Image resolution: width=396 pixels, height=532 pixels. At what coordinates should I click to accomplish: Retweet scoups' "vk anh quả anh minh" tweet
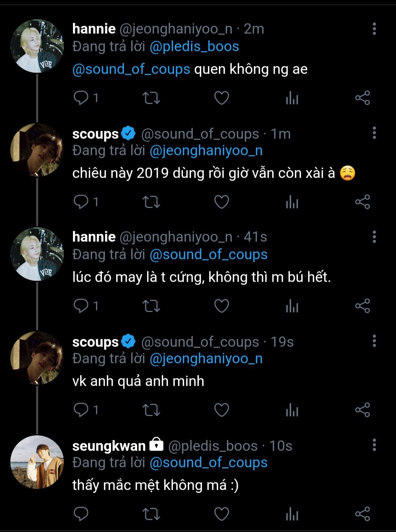pos(151,410)
